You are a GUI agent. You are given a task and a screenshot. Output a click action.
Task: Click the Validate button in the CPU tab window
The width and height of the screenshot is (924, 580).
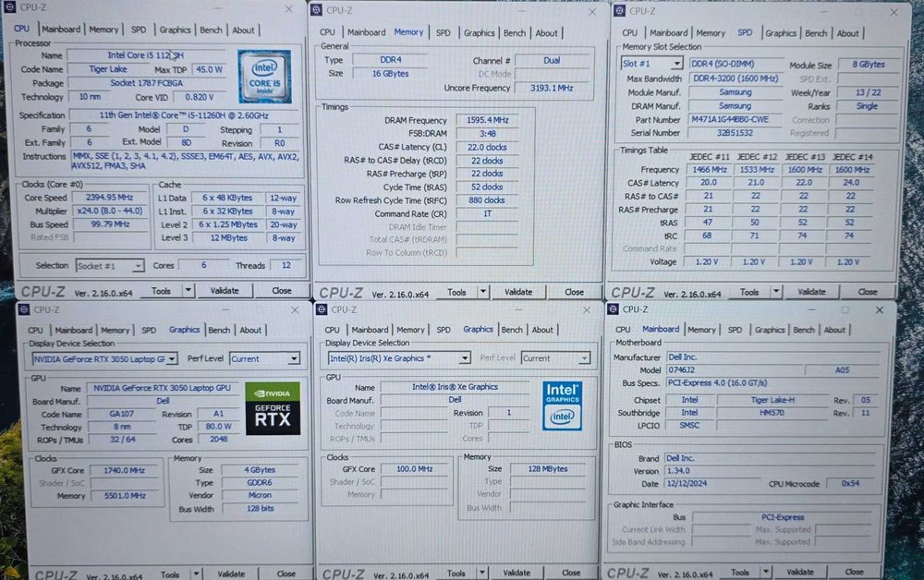coord(225,290)
